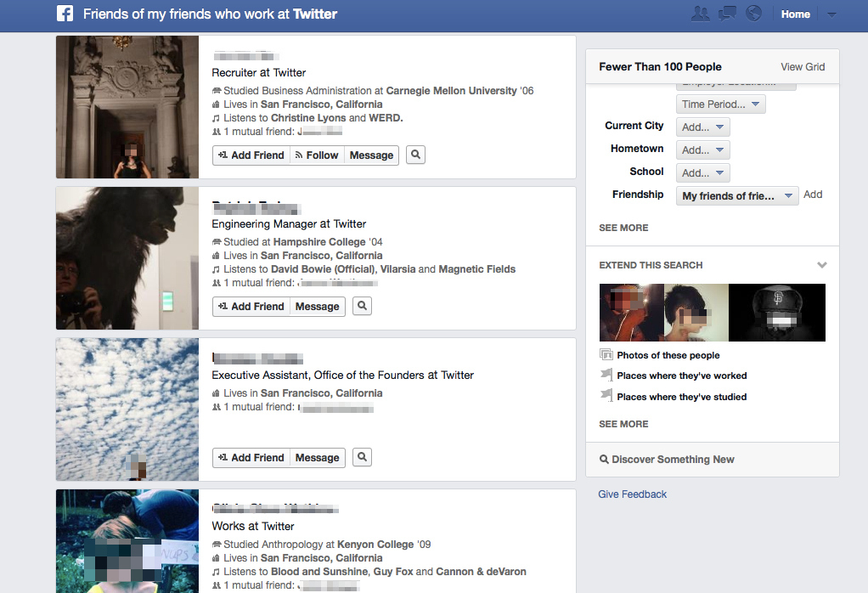Open notifications globe icon
868x593 pixels.
pyautogui.click(x=753, y=14)
